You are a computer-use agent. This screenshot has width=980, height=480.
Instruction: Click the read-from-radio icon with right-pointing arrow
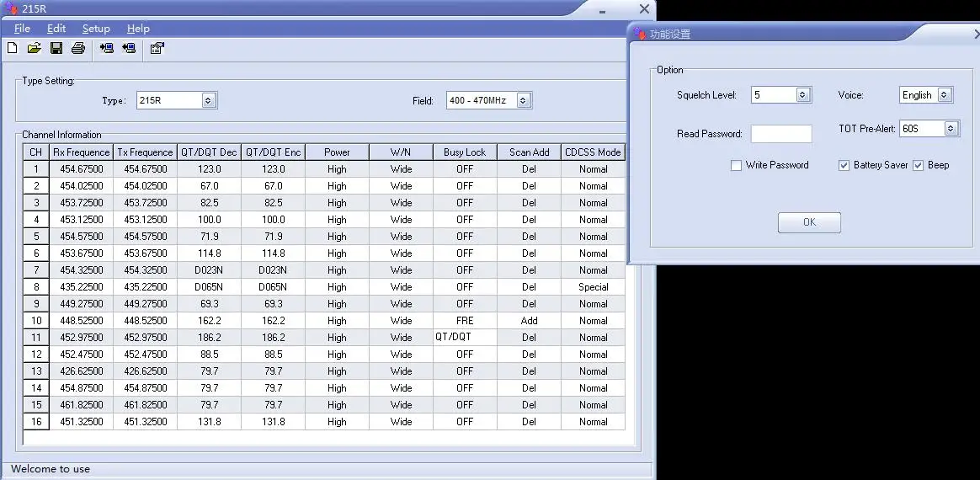[107, 48]
